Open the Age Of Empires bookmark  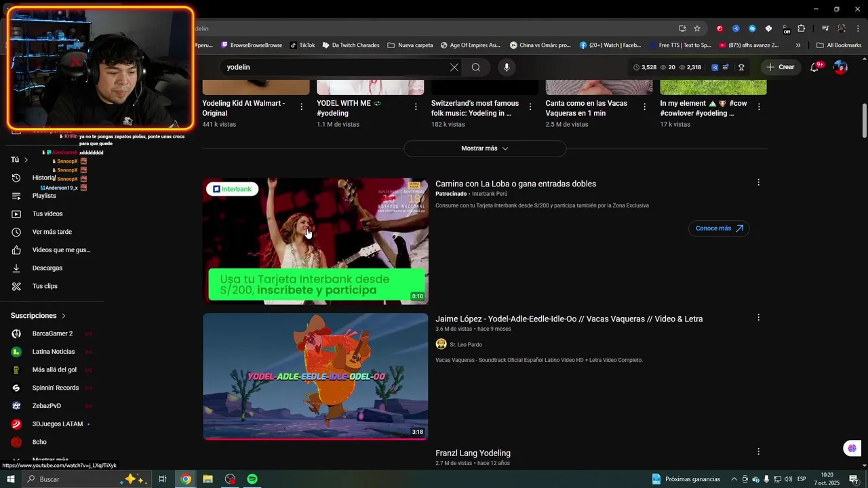tap(470, 45)
